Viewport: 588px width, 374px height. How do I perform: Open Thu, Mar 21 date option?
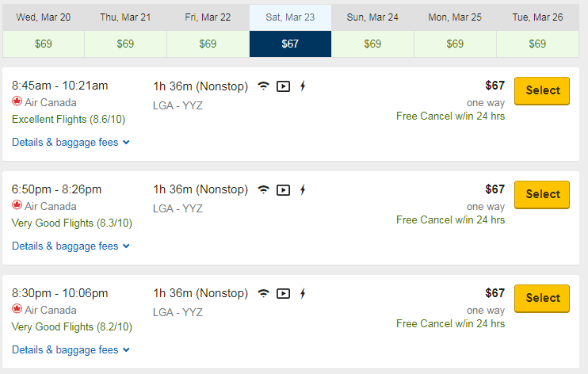[x=125, y=31]
